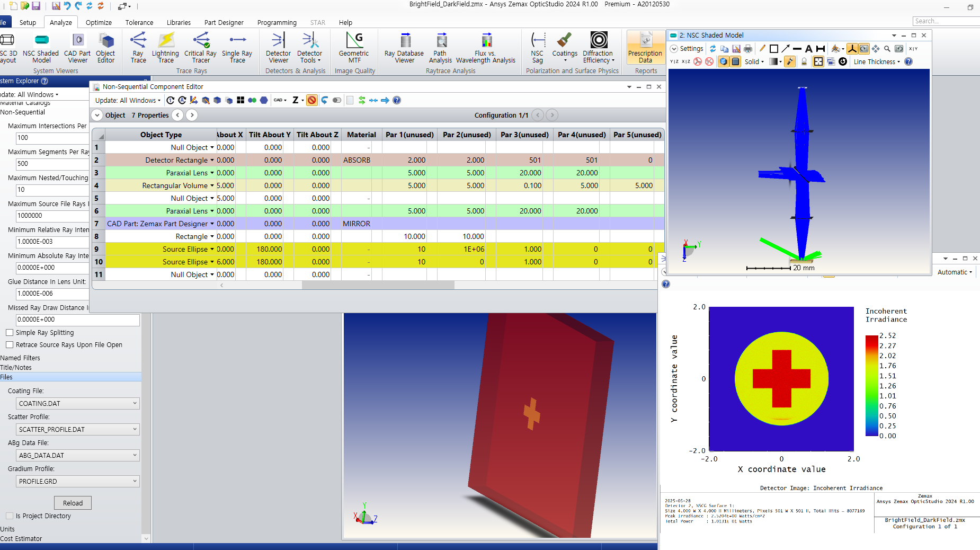The height and width of the screenshot is (550, 980).
Task: Click Maximum Source File Rays input field
Action: pyautogui.click(x=52, y=216)
